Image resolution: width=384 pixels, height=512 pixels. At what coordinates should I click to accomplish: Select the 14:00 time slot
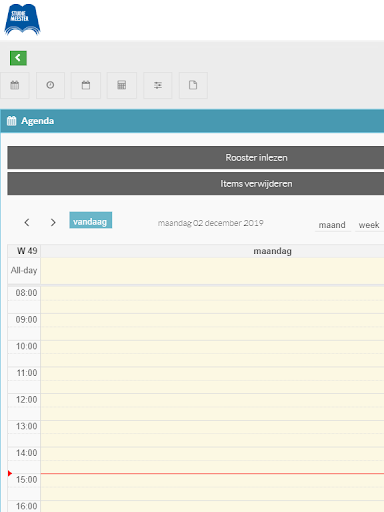click(x=212, y=453)
